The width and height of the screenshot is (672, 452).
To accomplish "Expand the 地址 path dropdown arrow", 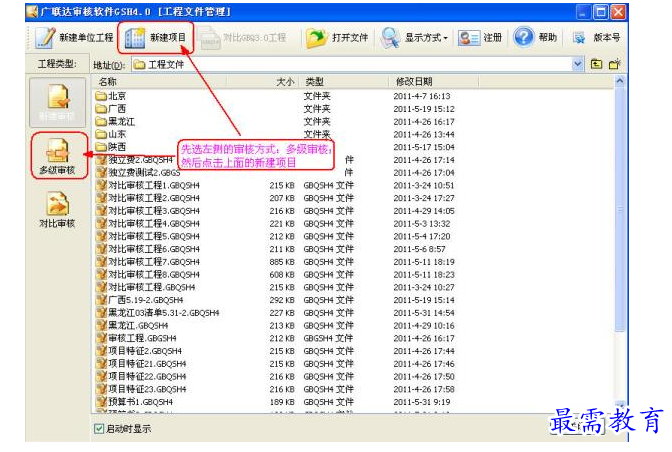I will pyautogui.click(x=577, y=64).
